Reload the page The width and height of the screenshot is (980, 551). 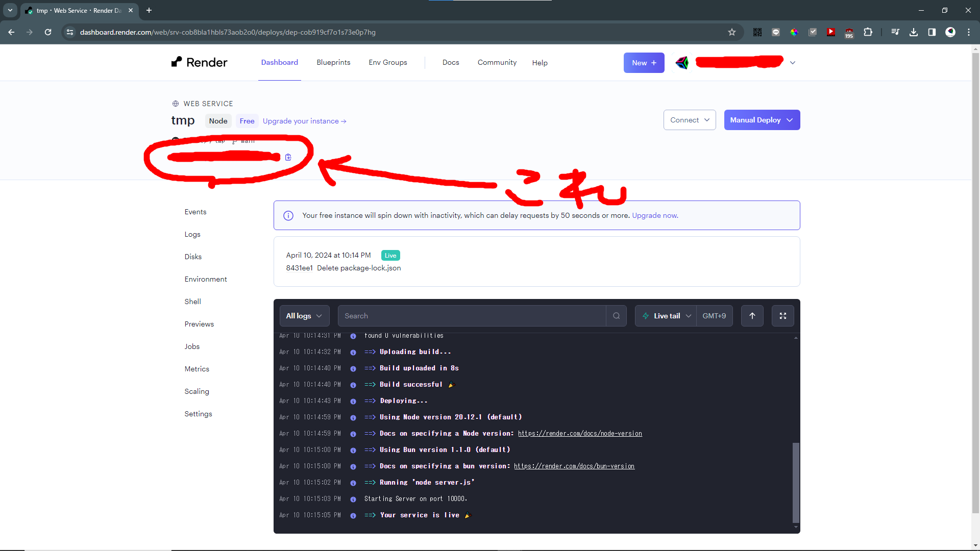click(48, 32)
